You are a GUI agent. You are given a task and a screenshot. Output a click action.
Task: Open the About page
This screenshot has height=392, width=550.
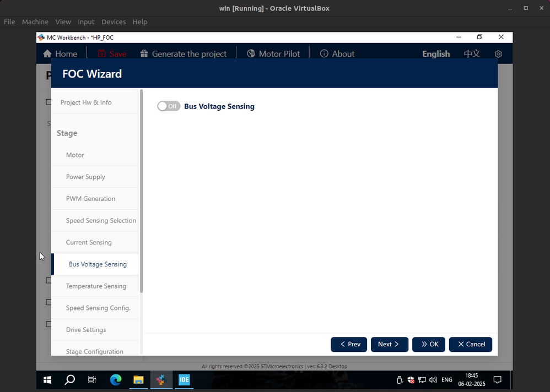tap(337, 53)
